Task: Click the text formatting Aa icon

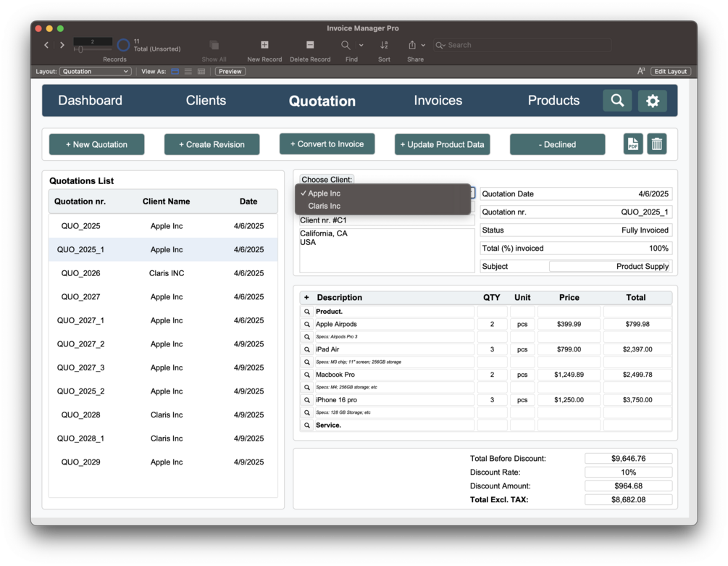Action: pos(641,71)
